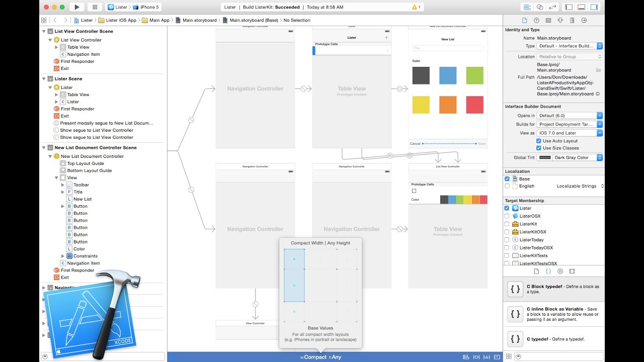Switch to the Standard editor
Screen dimensions: 644x362
pyautogui.click(x=527, y=7)
